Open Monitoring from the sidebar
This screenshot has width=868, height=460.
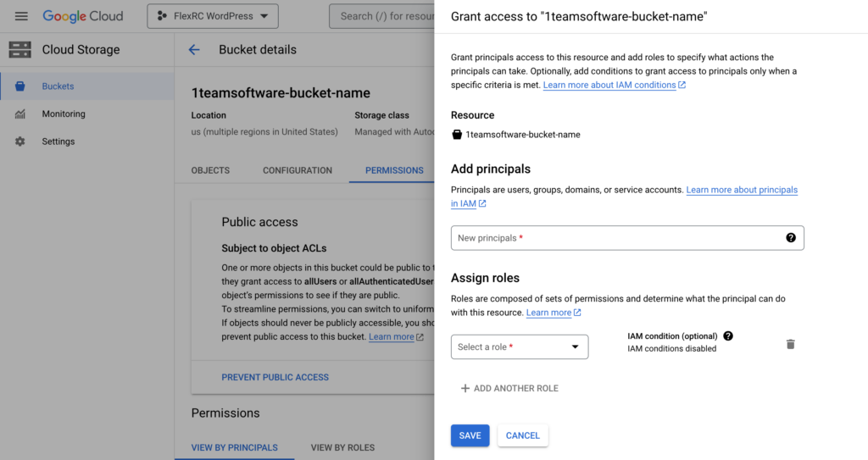[x=64, y=114]
